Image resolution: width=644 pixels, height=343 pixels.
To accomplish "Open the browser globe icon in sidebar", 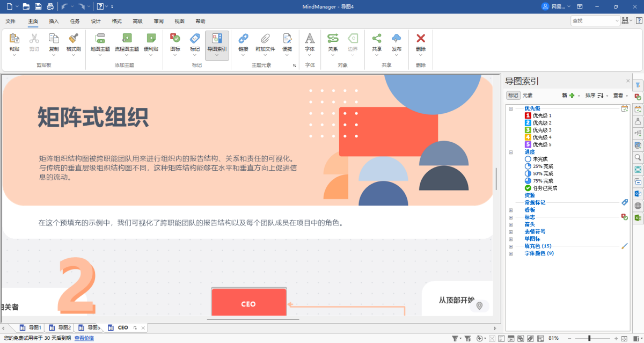I will [638, 206].
